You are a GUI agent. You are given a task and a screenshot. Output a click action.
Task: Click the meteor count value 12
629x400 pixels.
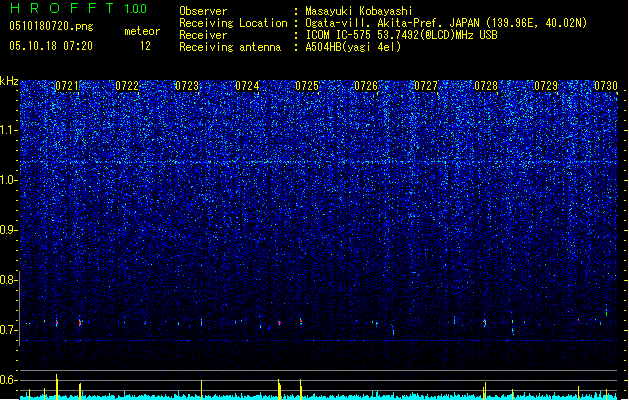[145, 46]
